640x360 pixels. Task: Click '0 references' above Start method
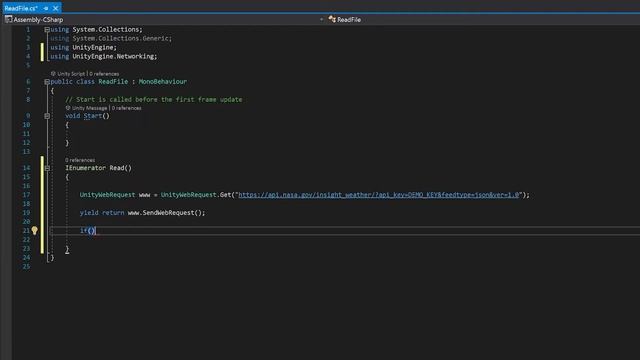[x=127, y=108]
